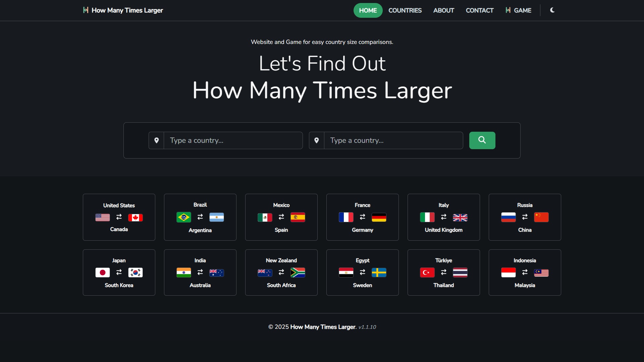
Task: Click the South Africa flag
Action: 298,273
